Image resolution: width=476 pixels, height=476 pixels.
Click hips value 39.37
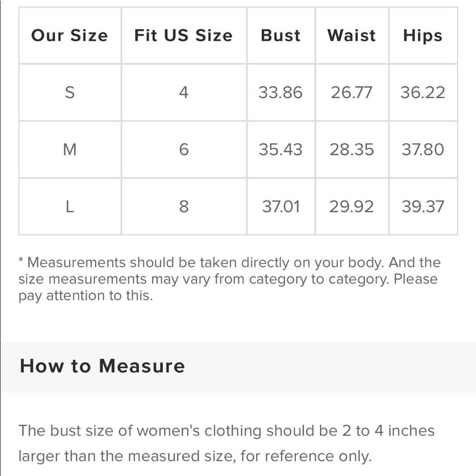tap(423, 207)
